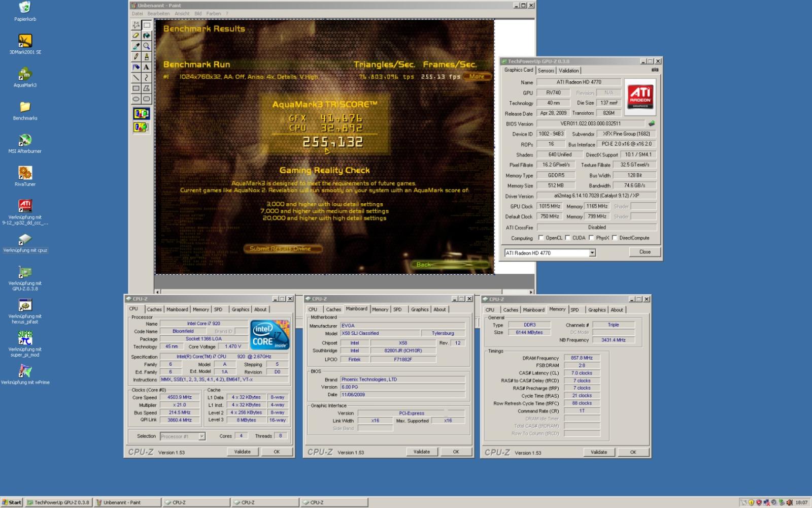Click the ATI Radeon logo in GPU-Z
This screenshot has height=508, width=812.
[640, 97]
